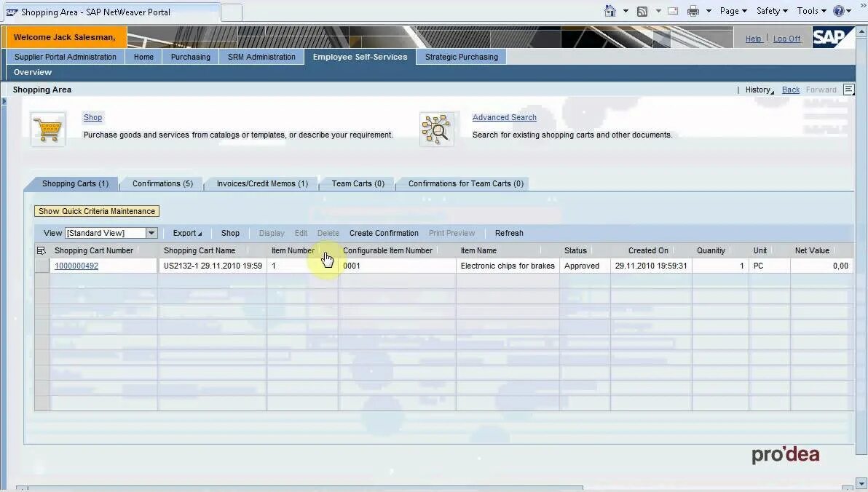This screenshot has width=868, height=492.
Task: Select the row for cart 1000000492
Action: (42, 266)
